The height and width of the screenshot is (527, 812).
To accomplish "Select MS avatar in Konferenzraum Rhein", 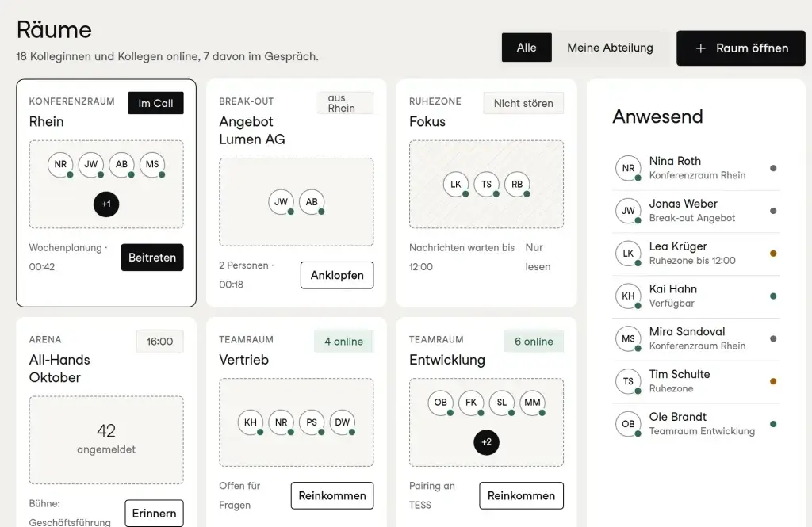I will tap(152, 164).
